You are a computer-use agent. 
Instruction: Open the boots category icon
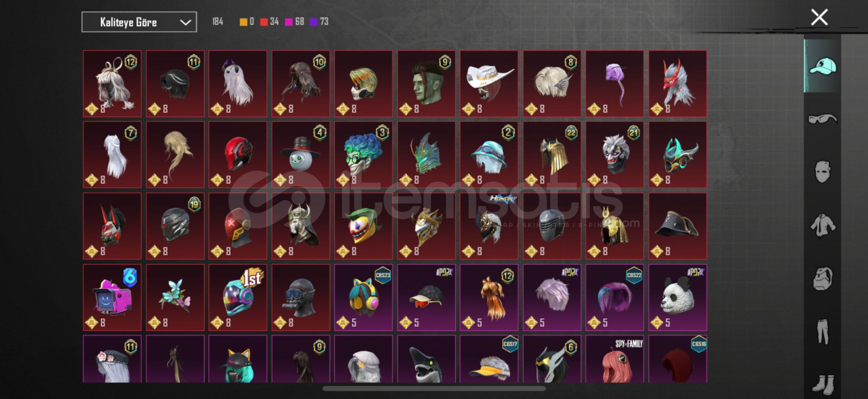823,383
